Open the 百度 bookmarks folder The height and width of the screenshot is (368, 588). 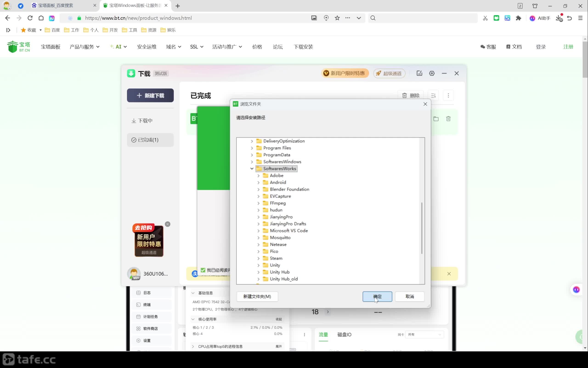[52, 30]
